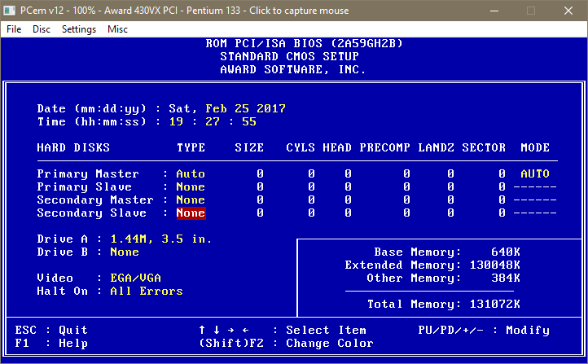Select the highlighted Secondary Slave type None

pos(191,213)
